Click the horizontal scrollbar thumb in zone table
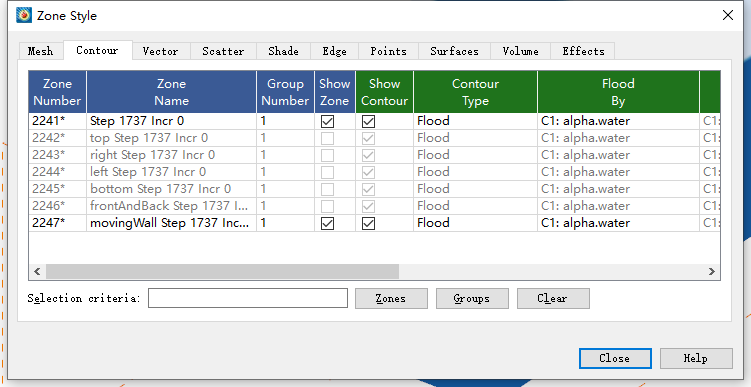This screenshot has width=751, height=387. pos(222,272)
